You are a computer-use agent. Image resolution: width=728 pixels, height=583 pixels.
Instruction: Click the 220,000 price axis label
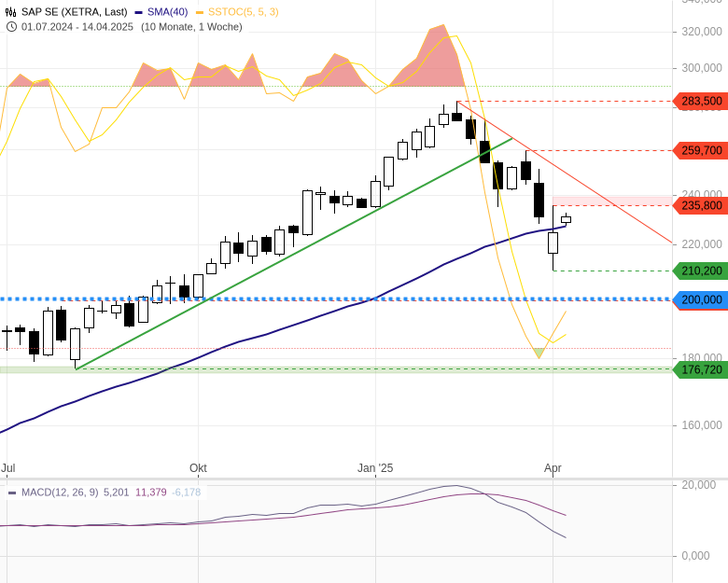pyautogui.click(x=702, y=244)
